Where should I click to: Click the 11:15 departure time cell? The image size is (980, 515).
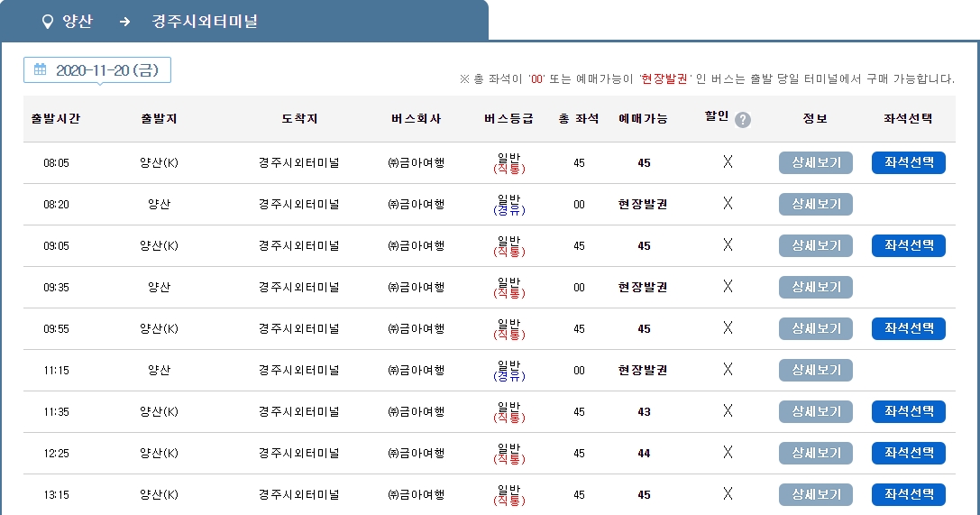click(x=56, y=371)
